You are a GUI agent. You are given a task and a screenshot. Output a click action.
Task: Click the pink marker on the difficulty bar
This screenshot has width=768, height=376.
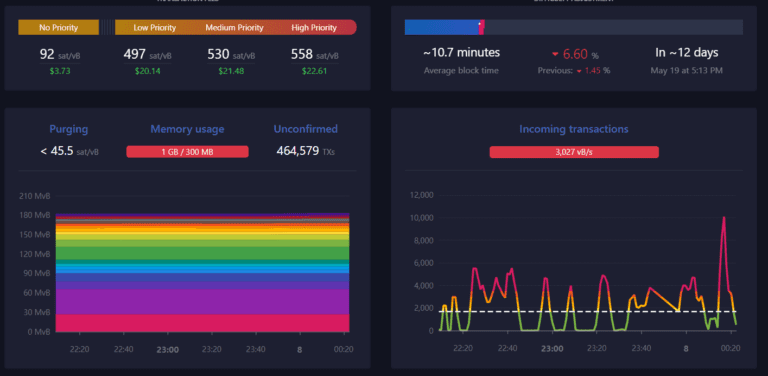481,27
